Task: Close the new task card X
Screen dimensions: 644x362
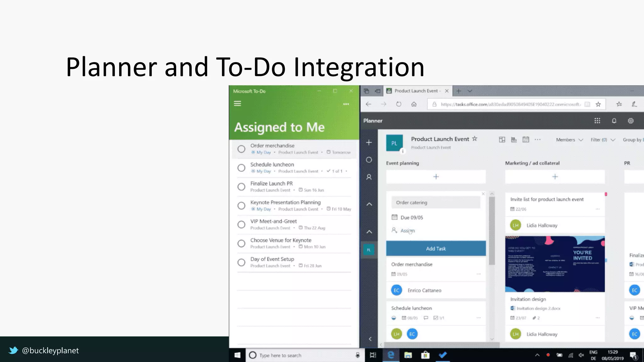Action: pos(483,194)
